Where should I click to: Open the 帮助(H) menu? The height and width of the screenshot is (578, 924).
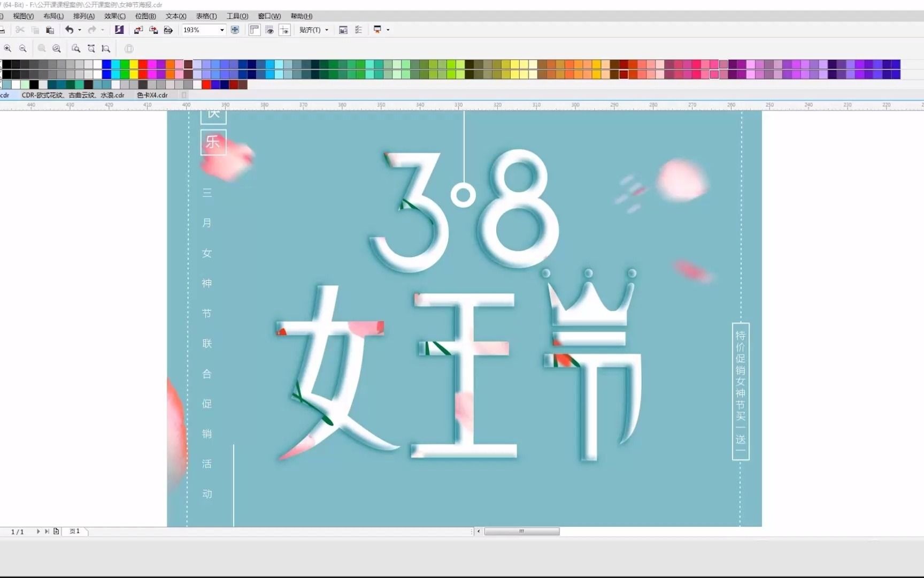(x=302, y=16)
